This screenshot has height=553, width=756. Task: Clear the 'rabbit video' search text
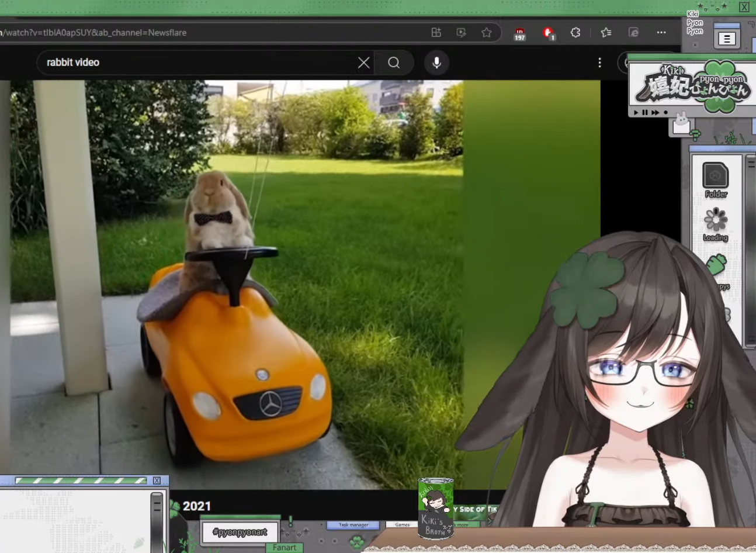tap(363, 63)
